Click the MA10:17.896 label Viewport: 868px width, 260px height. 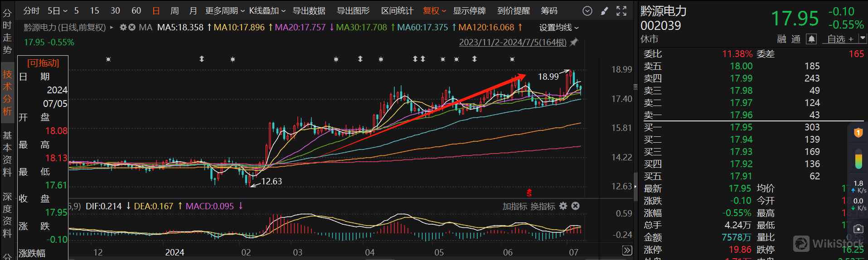point(239,28)
